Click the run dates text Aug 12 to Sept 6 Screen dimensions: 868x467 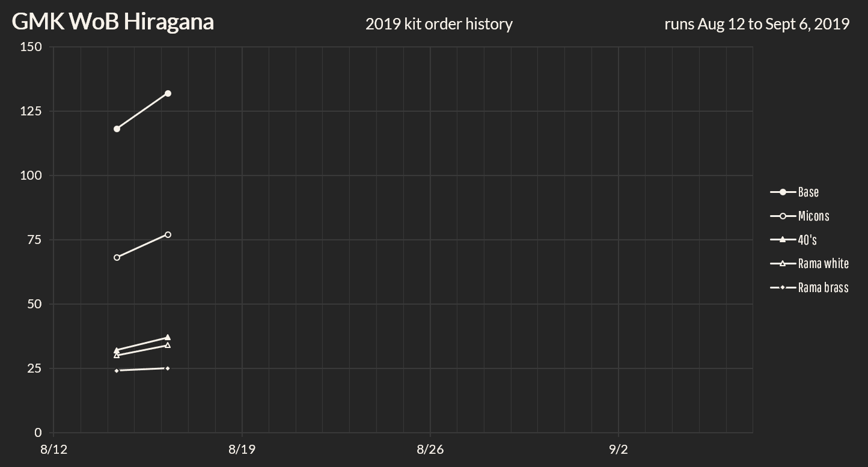[x=756, y=24]
